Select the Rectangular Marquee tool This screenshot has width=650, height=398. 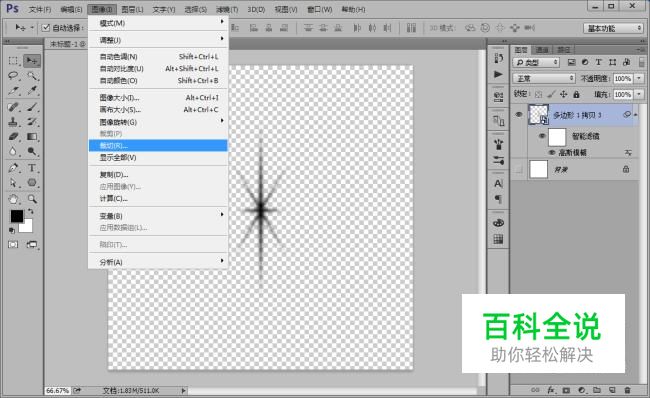pyautogui.click(x=13, y=61)
